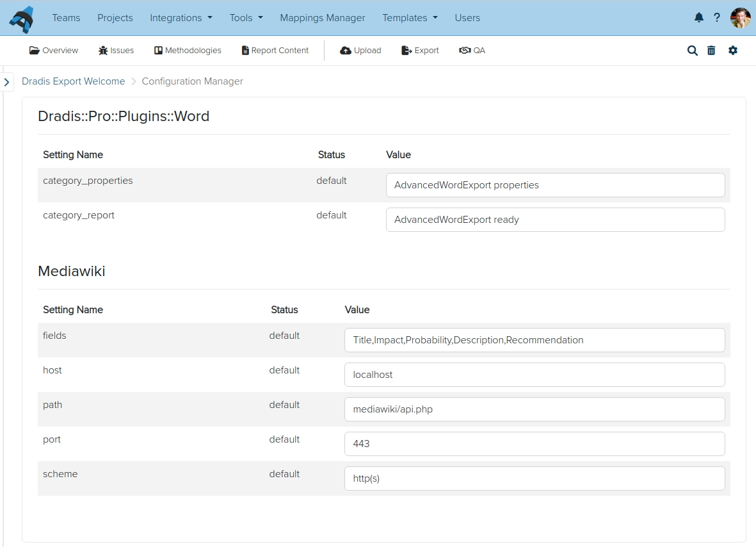
Task: Click the Issues bug icon
Action: [x=103, y=51]
